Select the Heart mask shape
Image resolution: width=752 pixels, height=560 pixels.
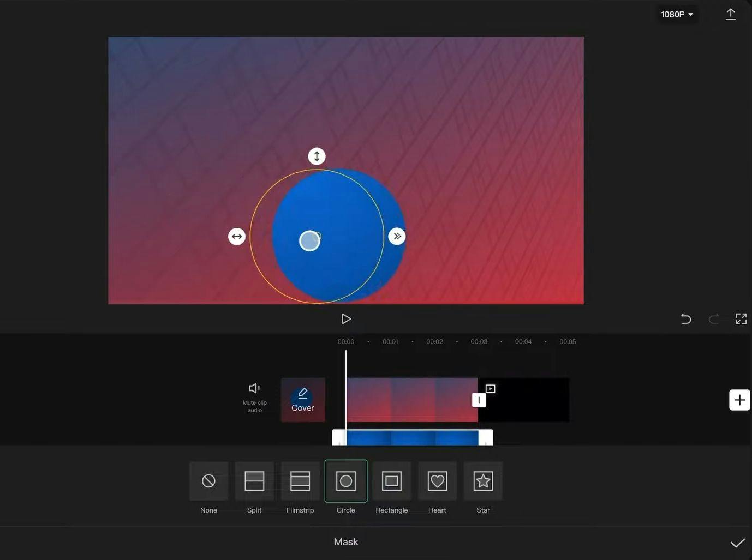tap(437, 481)
